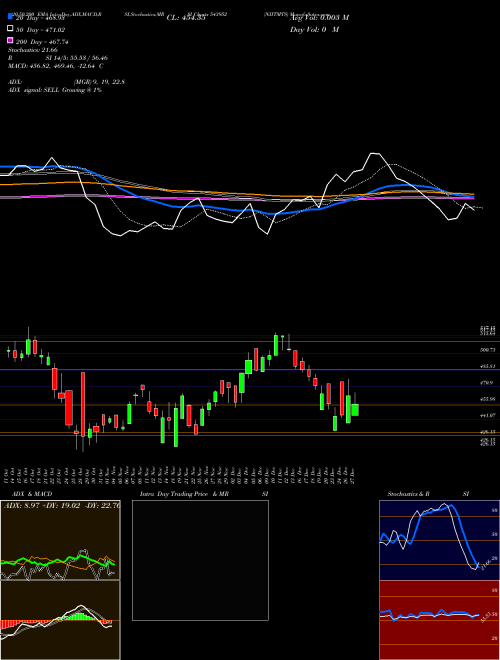Click the 470.9 price axis label
500x660 pixels.
487,383
